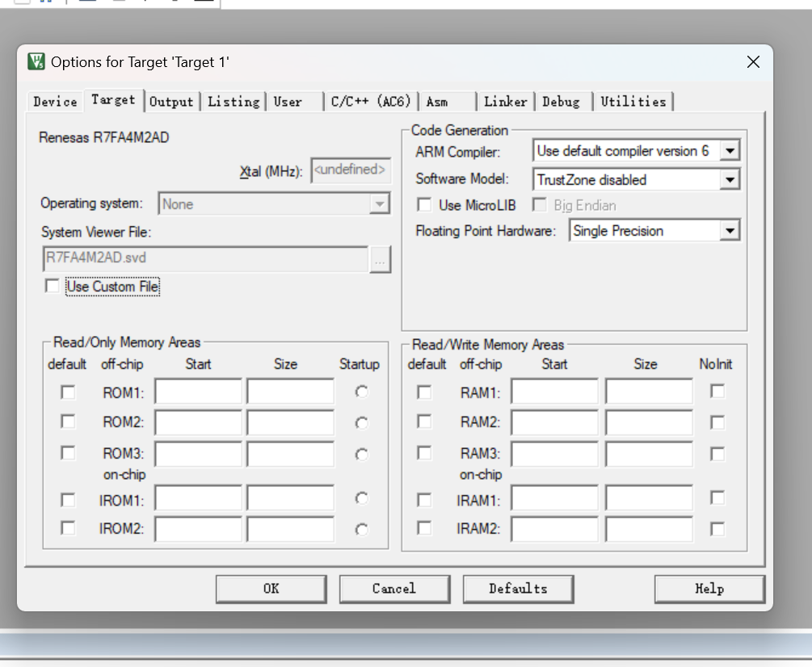
Task: Open the Operating system dropdown
Action: (x=380, y=203)
